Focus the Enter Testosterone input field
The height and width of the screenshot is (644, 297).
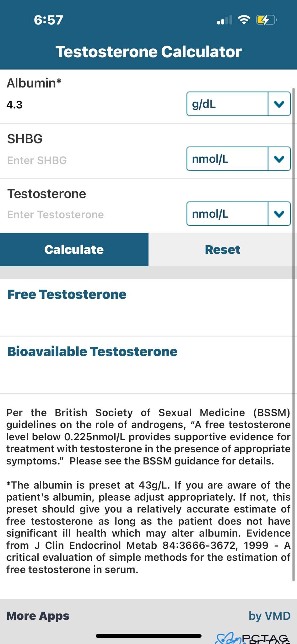[x=91, y=214]
